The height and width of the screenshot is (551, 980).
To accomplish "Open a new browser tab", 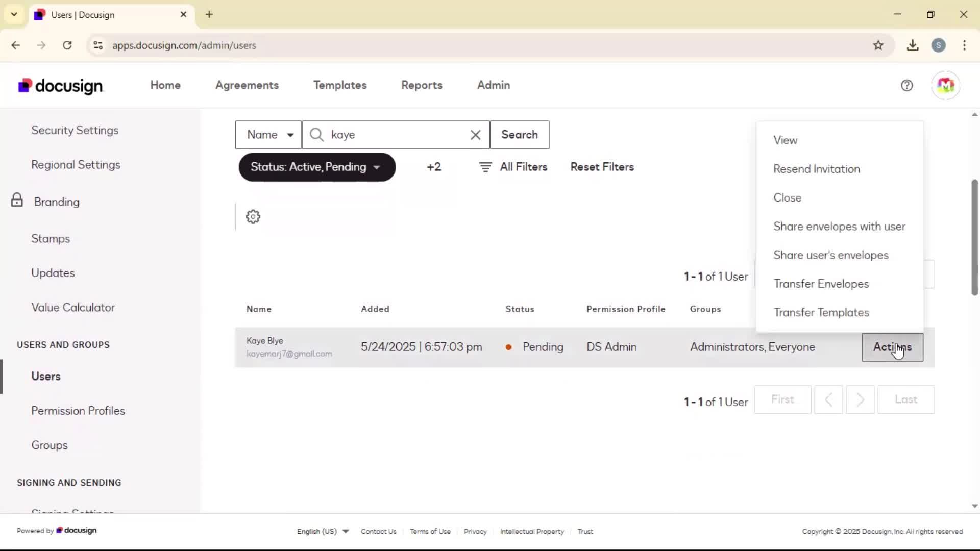I will 209,14.
